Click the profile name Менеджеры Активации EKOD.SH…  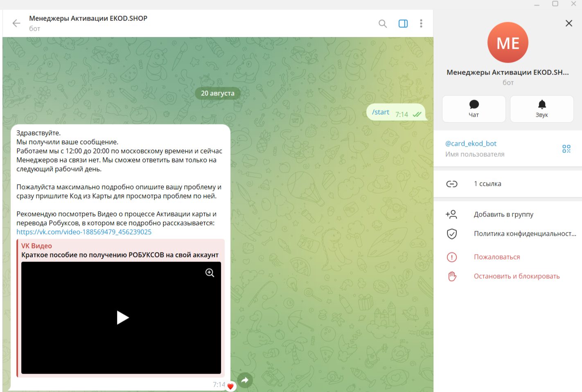coord(508,72)
